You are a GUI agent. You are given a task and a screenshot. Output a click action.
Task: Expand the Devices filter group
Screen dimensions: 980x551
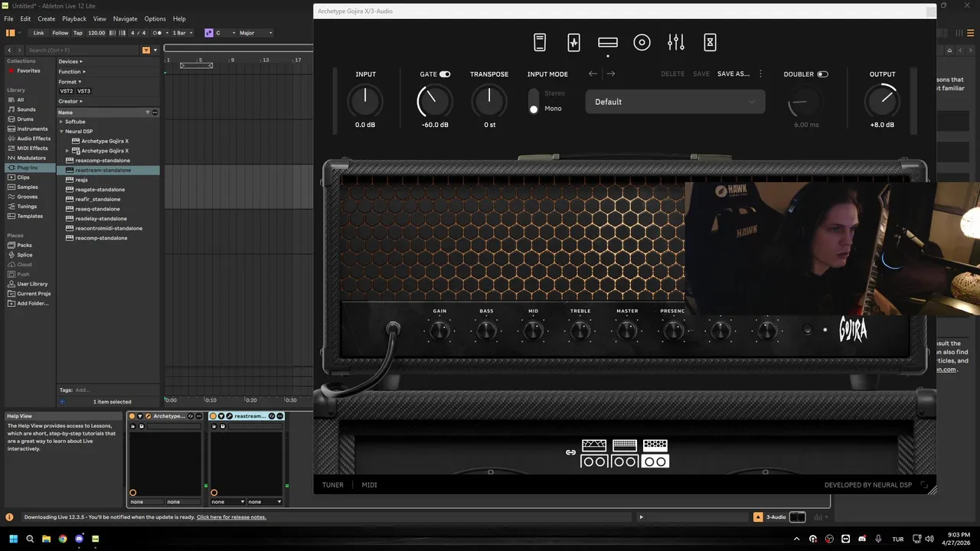(x=70, y=61)
